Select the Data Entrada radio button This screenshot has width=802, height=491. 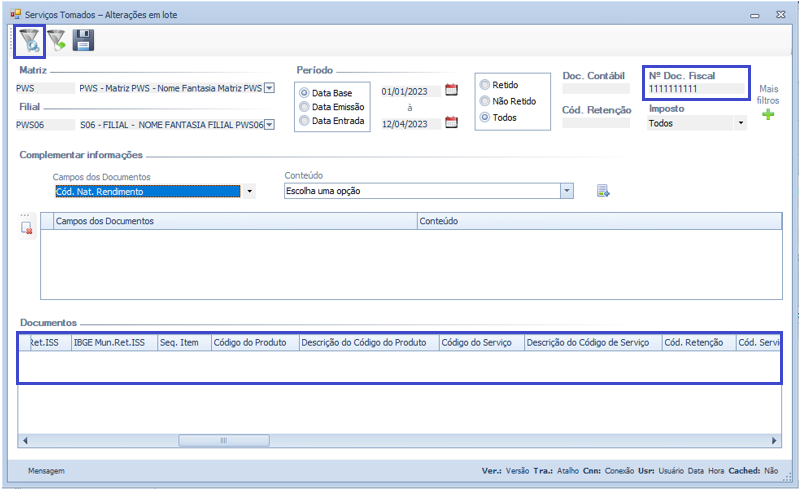tap(304, 121)
